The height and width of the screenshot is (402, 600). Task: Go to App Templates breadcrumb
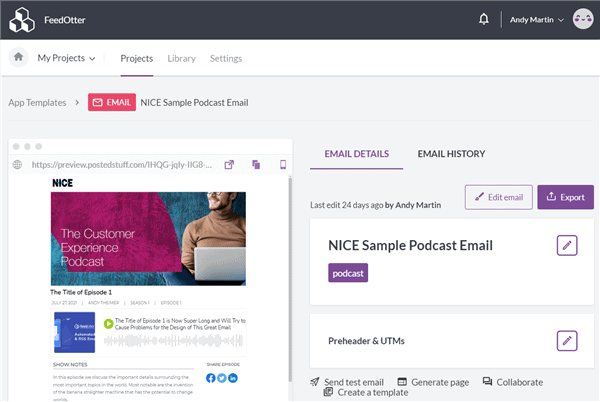coord(37,103)
